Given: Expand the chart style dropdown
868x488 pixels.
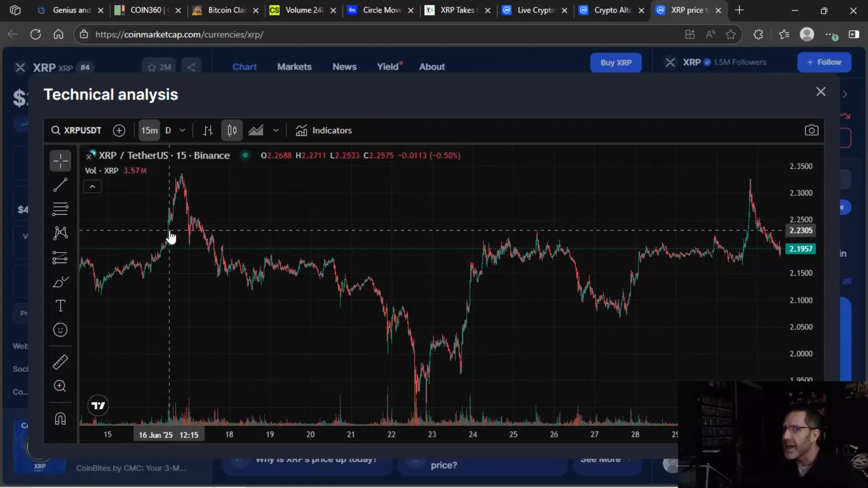Looking at the screenshot, I should tap(276, 131).
